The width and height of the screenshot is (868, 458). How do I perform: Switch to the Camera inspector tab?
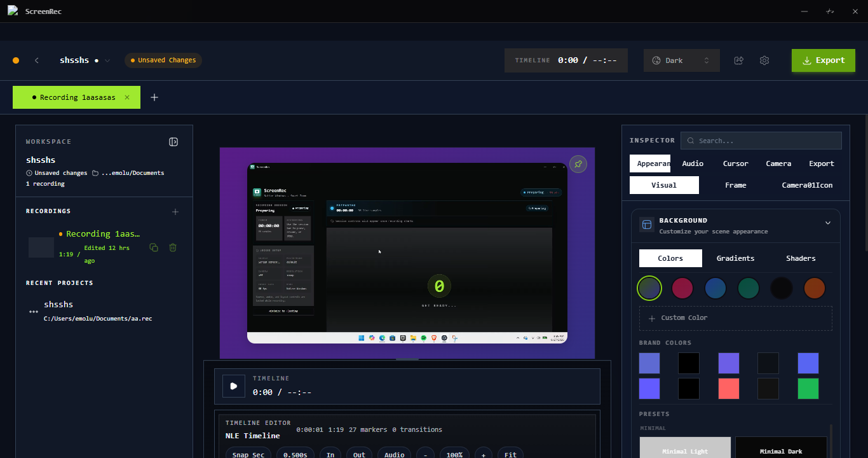pyautogui.click(x=778, y=163)
